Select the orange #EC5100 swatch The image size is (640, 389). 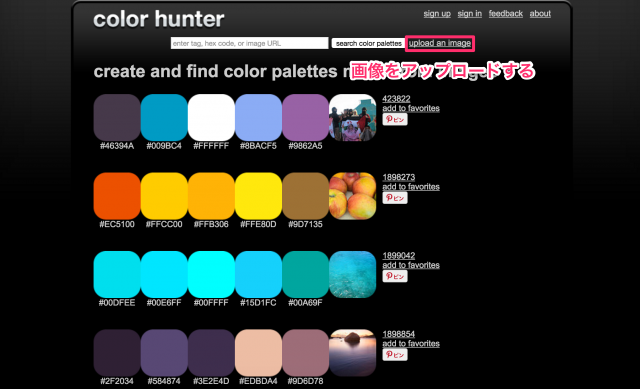[117, 196]
